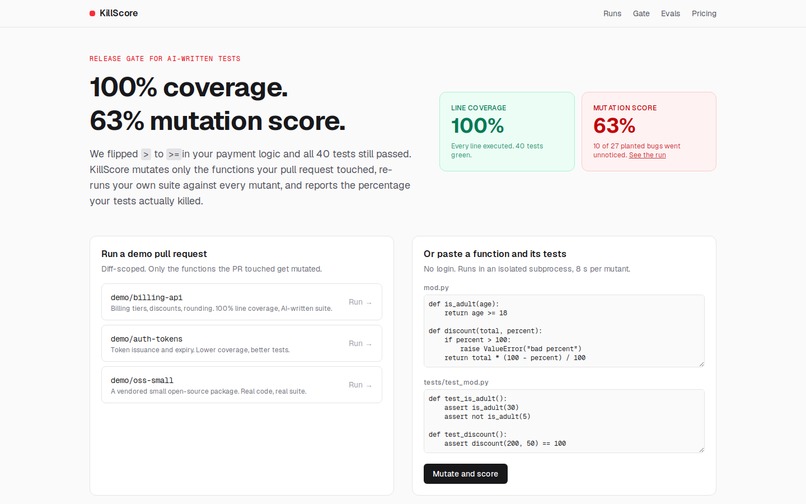Click the '>=' inline code chip
Viewport: 806px width, 504px height.
click(174, 154)
